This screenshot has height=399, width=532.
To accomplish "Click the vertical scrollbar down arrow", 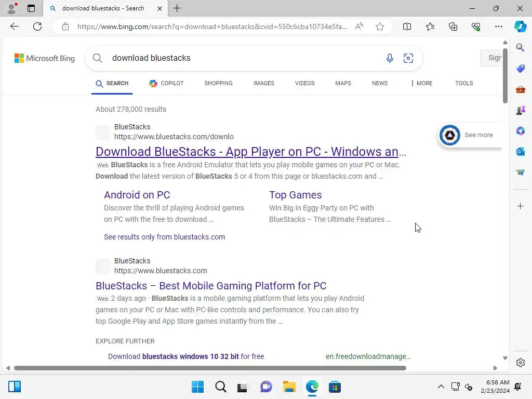I will tap(505, 358).
